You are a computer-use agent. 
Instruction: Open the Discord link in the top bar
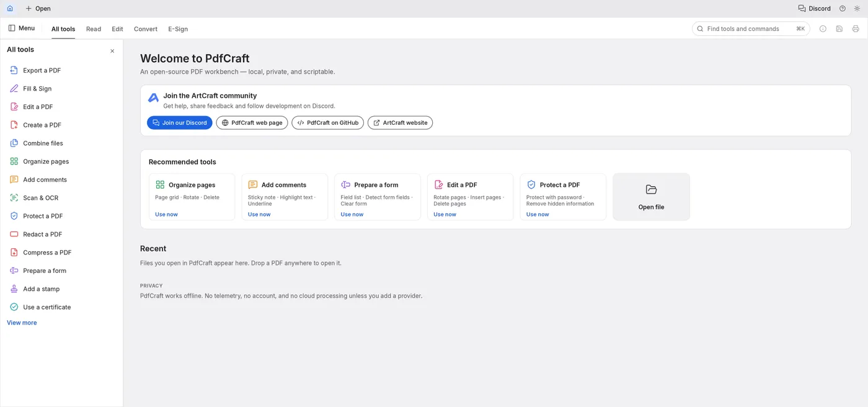tap(814, 9)
